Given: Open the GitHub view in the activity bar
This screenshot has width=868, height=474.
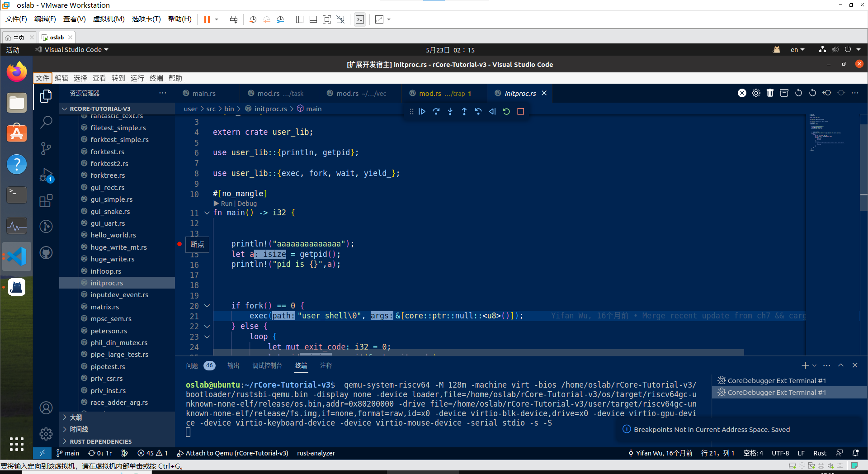Looking at the screenshot, I should click(x=46, y=253).
